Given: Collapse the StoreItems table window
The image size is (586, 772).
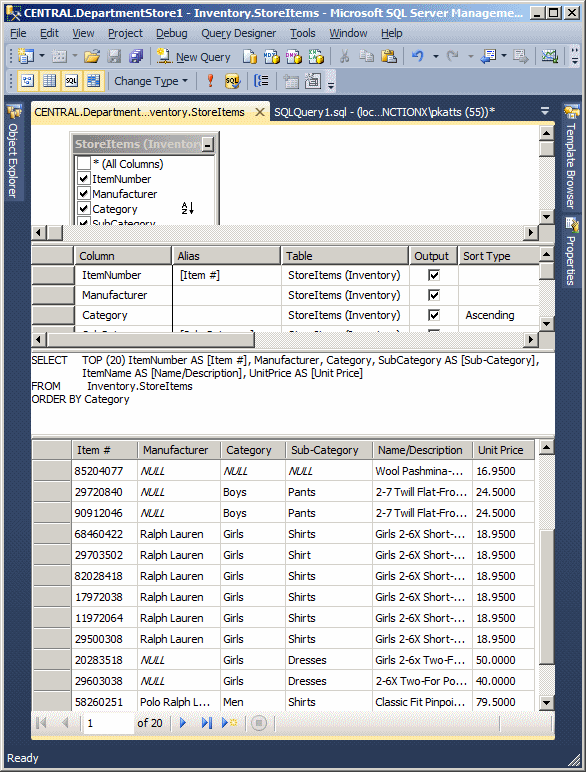Looking at the screenshot, I should (x=208, y=145).
